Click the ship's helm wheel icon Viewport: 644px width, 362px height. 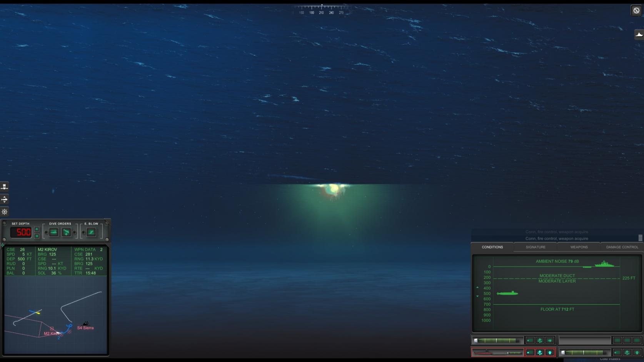coord(4,212)
